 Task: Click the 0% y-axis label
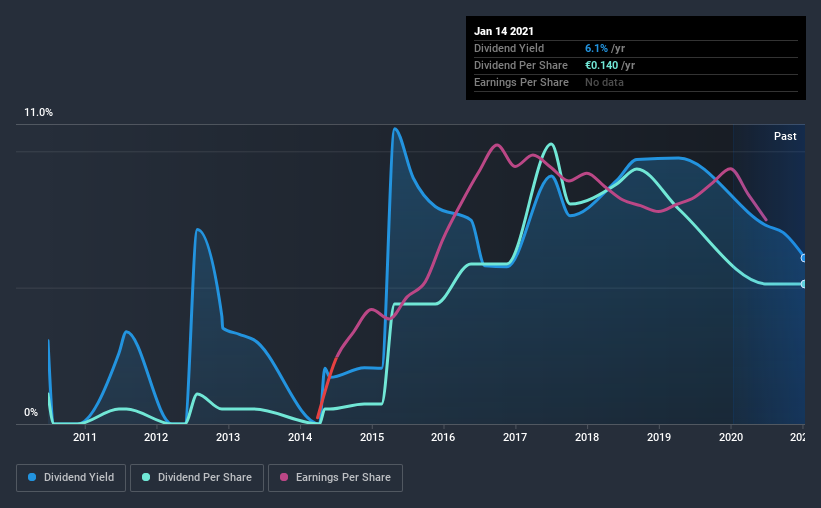click(31, 413)
